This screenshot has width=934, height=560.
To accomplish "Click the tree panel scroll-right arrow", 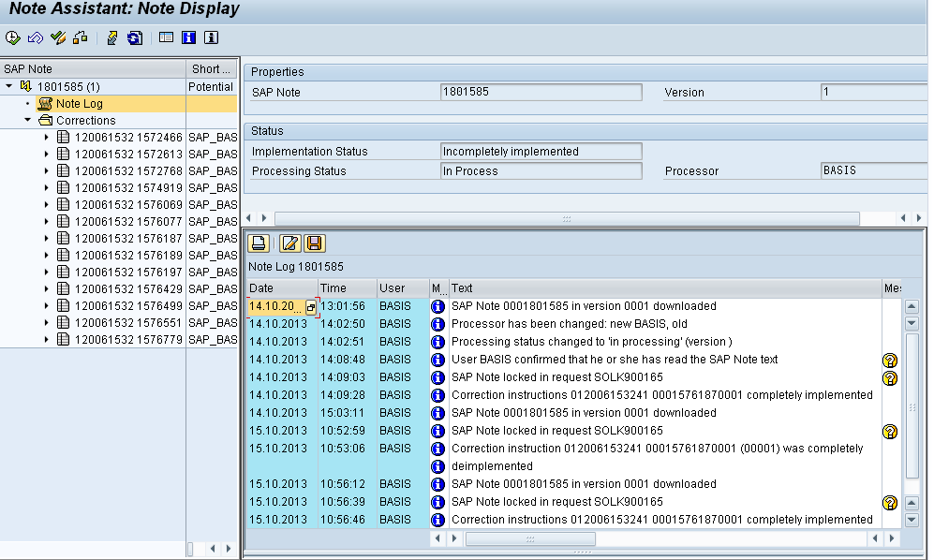I will 229,548.
